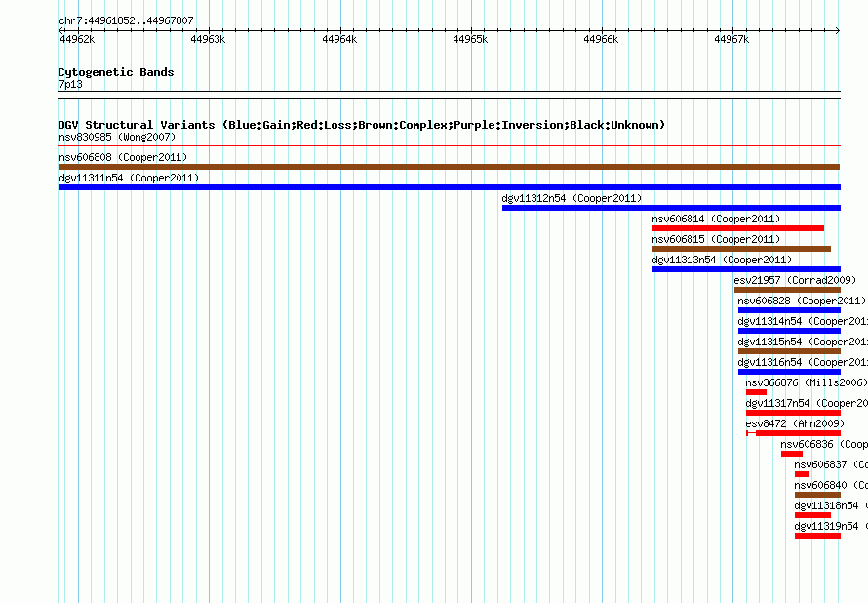Open the dgv11319n54 variant label
This screenshot has height=603, width=868.
point(831,526)
